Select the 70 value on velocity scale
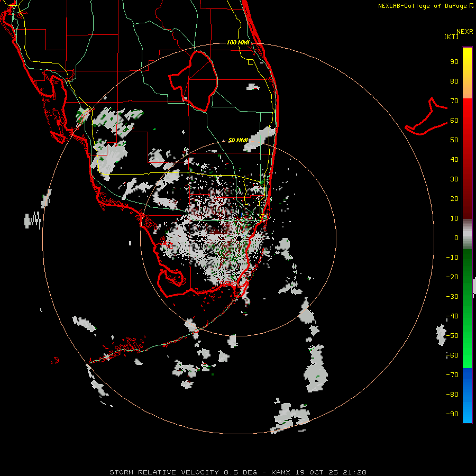The width and height of the screenshot is (476, 476). click(454, 101)
